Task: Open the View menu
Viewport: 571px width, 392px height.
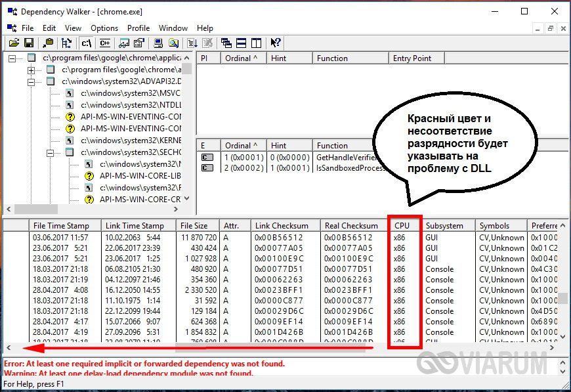Action: click(73, 28)
